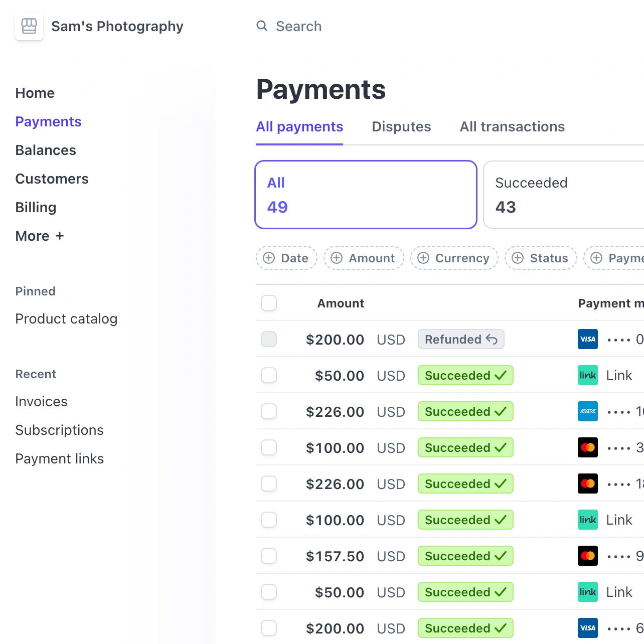Screen dimensions: 644x644
Task: Select the checkbox for the $100.00 Link payment
Action: tap(269, 520)
